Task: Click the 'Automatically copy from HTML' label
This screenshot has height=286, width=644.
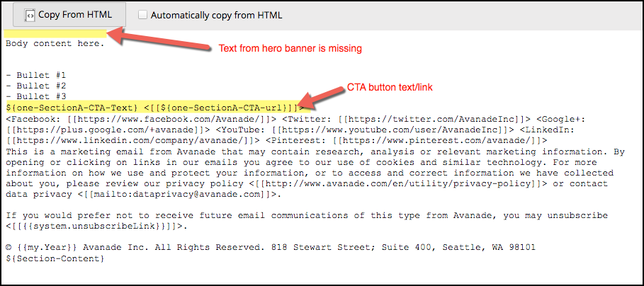Action: click(216, 15)
